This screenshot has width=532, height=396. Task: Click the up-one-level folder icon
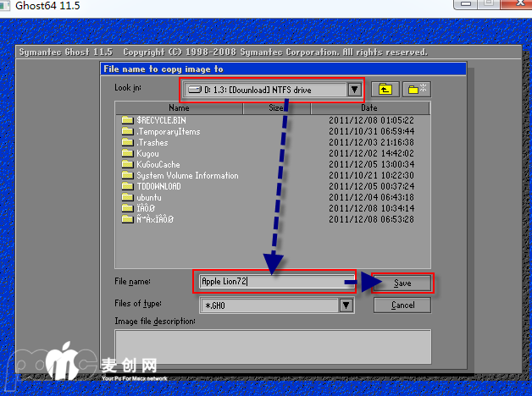point(385,89)
